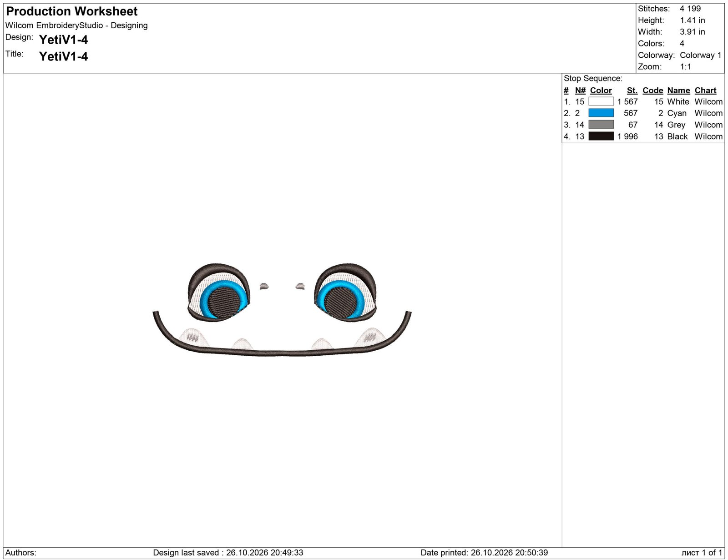Click the 'N#' column header

(x=580, y=91)
